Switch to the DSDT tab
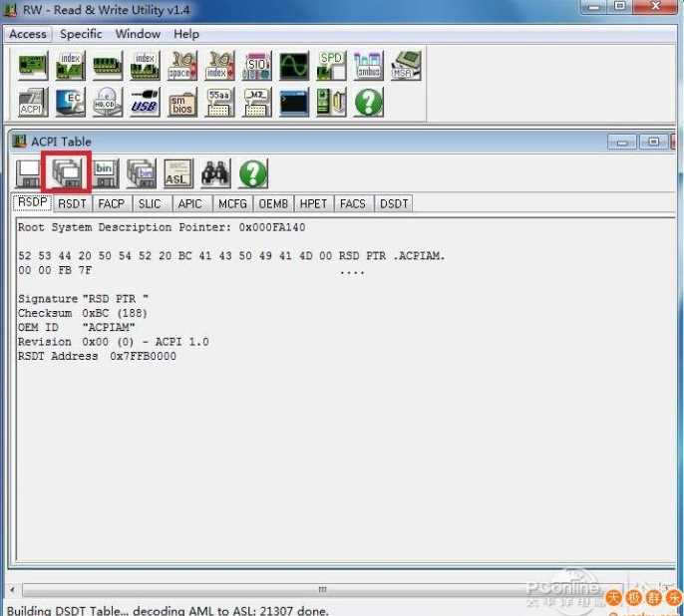This screenshot has width=684, height=616. click(x=394, y=204)
